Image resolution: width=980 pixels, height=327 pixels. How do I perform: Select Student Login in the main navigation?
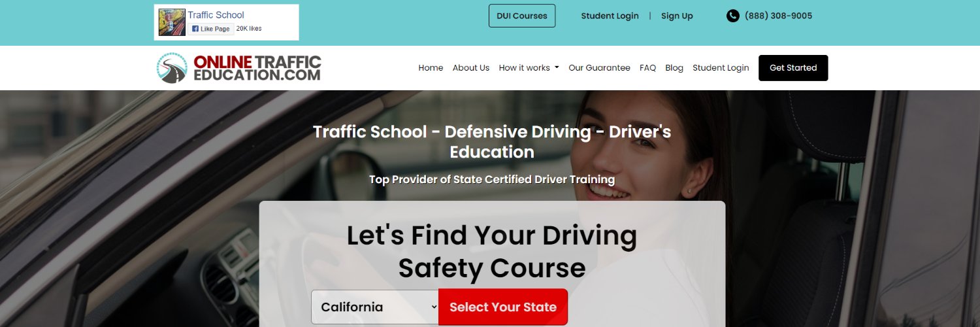point(721,68)
